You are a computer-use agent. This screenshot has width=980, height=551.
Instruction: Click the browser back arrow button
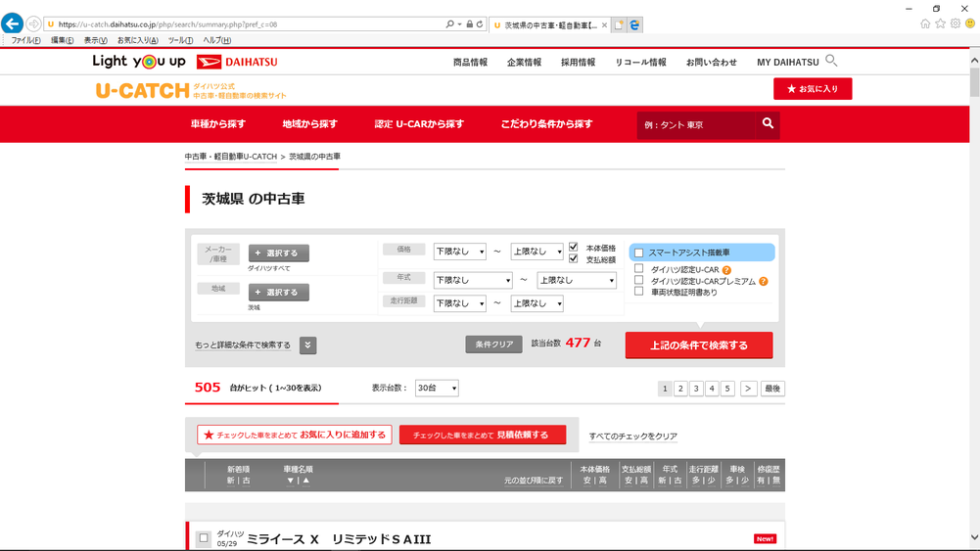pos(13,24)
